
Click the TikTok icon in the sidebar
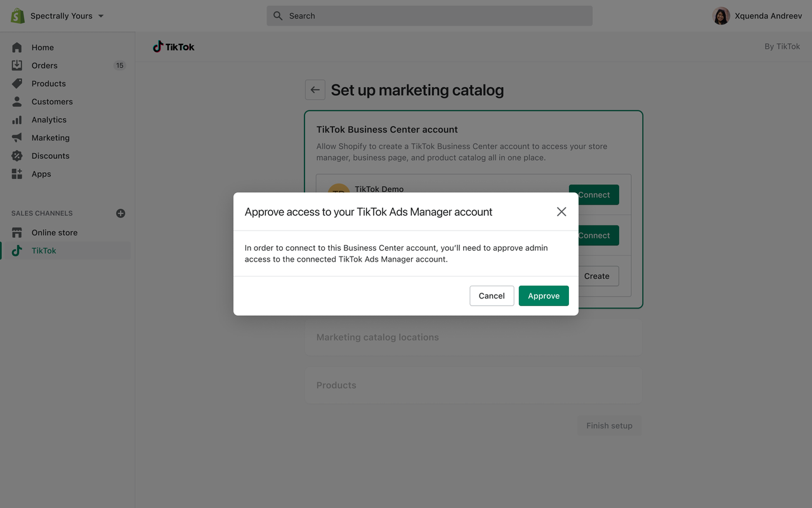[x=17, y=251]
